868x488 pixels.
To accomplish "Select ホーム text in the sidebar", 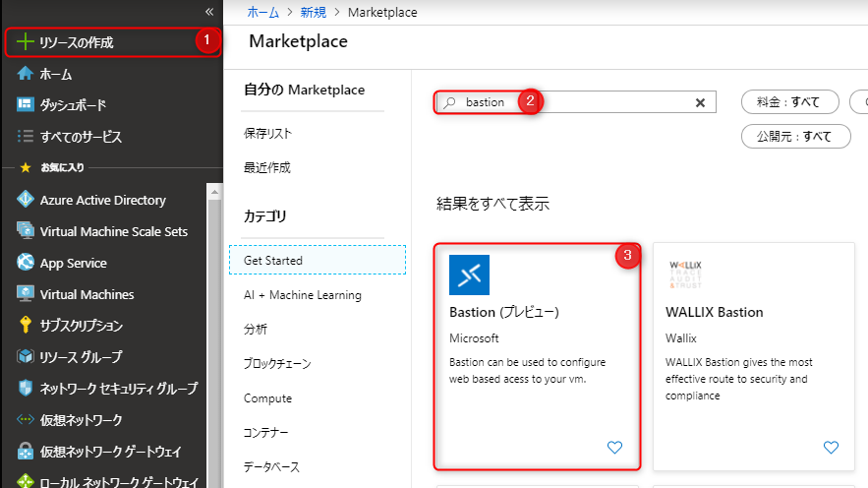I will [56, 74].
